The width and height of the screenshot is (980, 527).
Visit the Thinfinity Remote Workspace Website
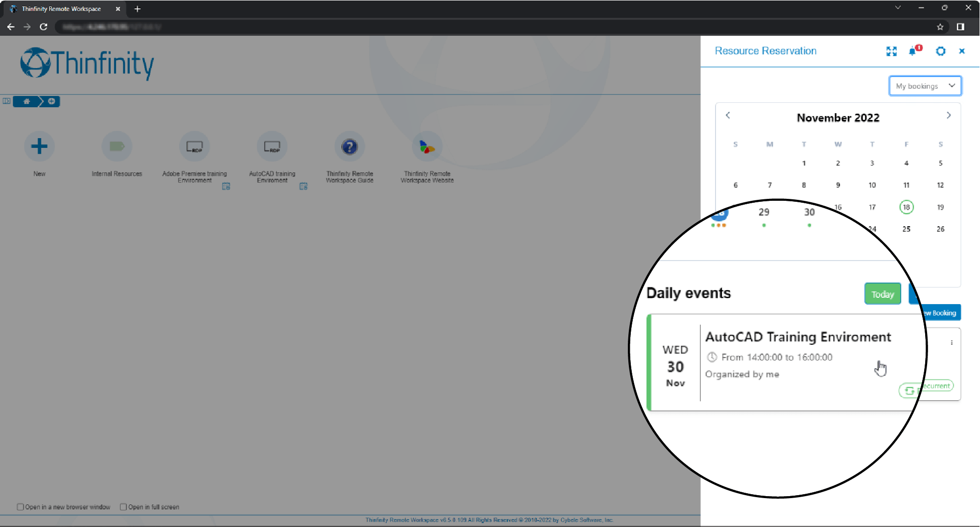click(427, 146)
